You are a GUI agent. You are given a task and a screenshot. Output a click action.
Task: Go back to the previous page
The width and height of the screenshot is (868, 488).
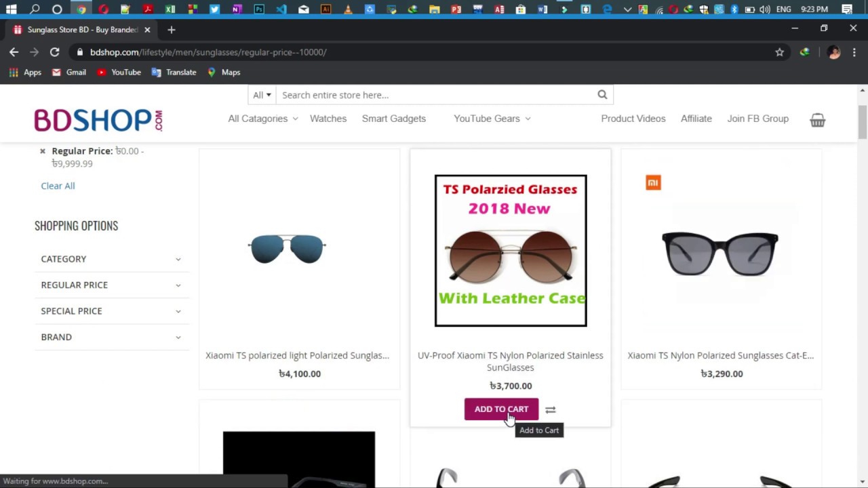point(14,52)
